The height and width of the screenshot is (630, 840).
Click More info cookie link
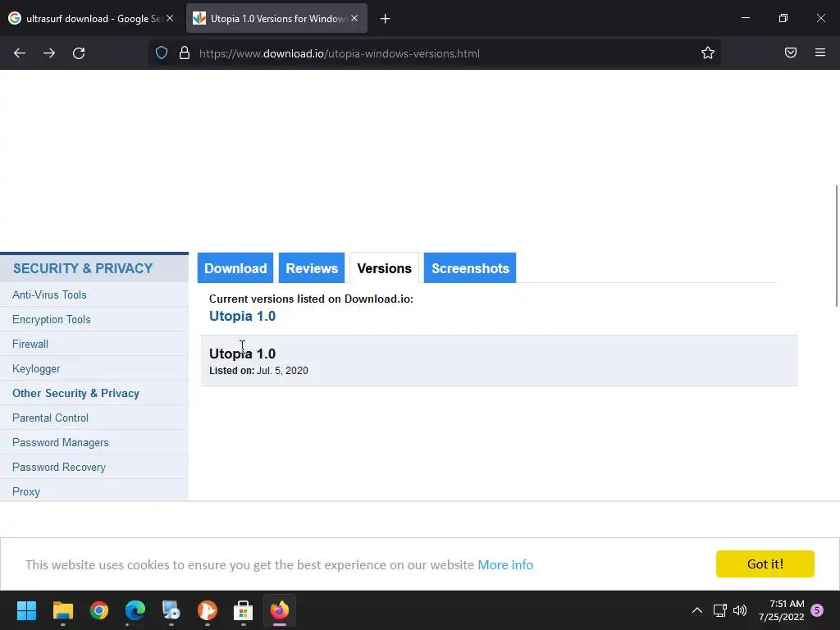coord(505,564)
